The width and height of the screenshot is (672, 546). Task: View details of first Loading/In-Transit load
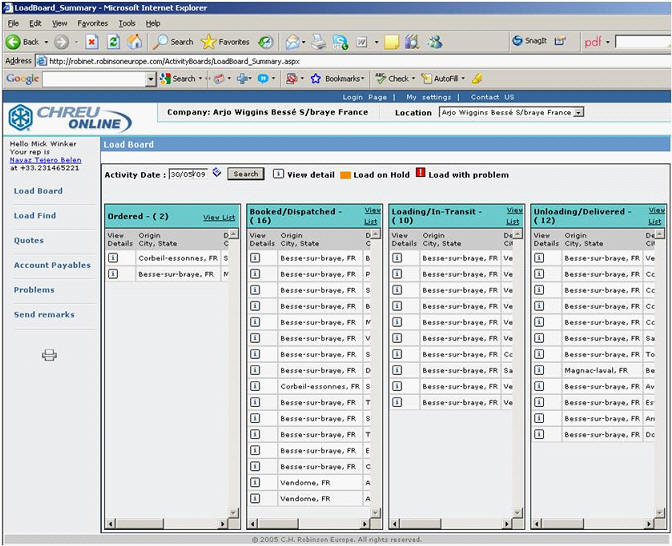coord(397,258)
